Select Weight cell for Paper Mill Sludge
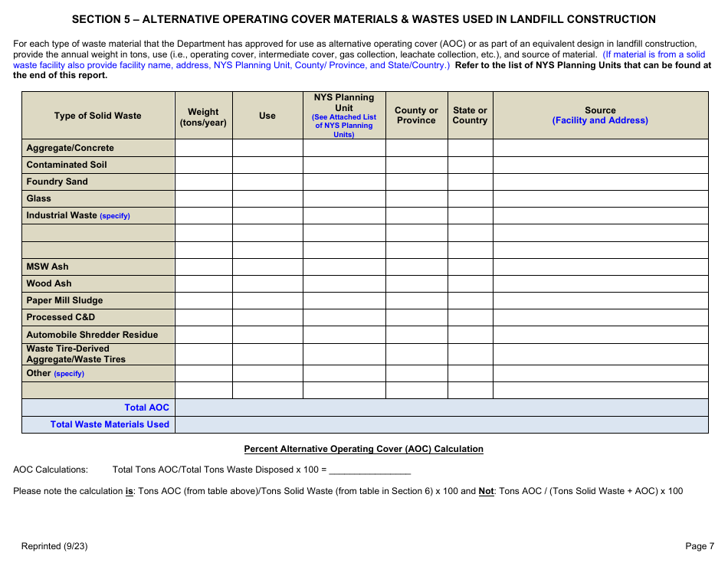The image size is (728, 563). (203, 300)
